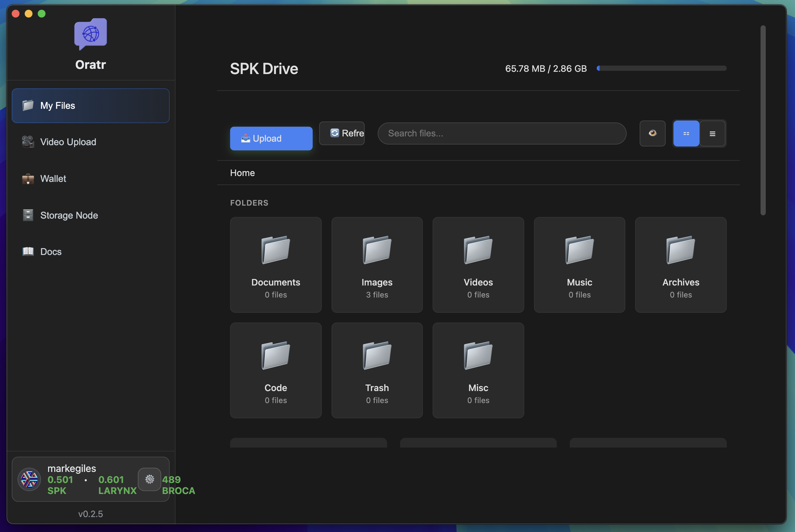Open the Code folder
The width and height of the screenshot is (795, 532).
(x=276, y=370)
